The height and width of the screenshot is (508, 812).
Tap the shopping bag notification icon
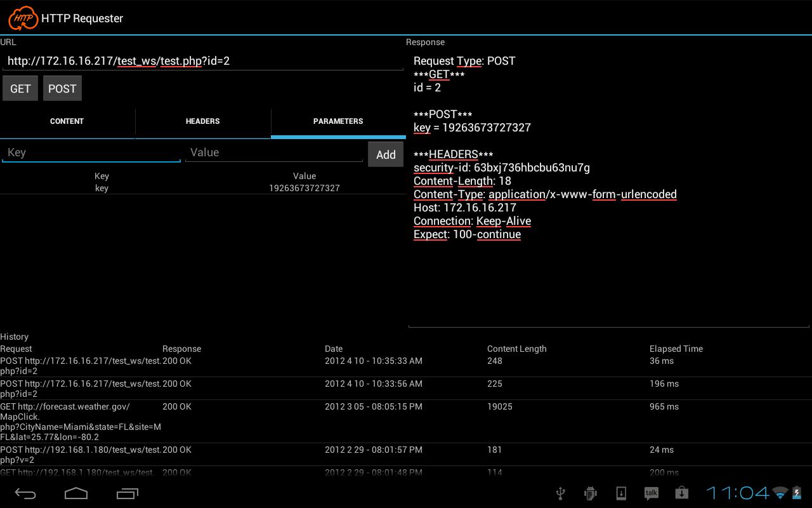pos(682,493)
